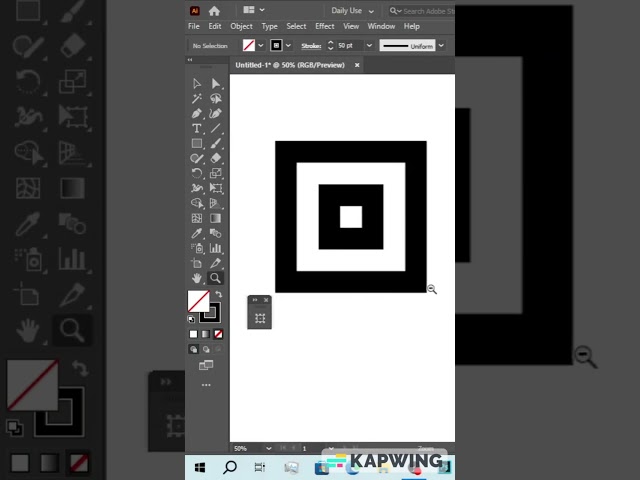The width and height of the screenshot is (640, 480).
Task: Choose the Free Transform tool
Action: pos(216,188)
